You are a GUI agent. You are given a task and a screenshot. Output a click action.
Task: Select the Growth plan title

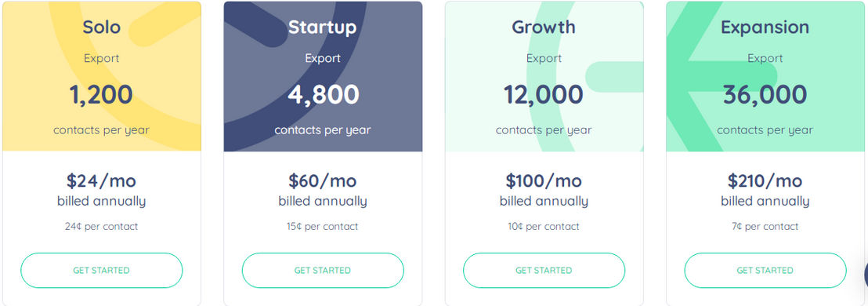544,27
